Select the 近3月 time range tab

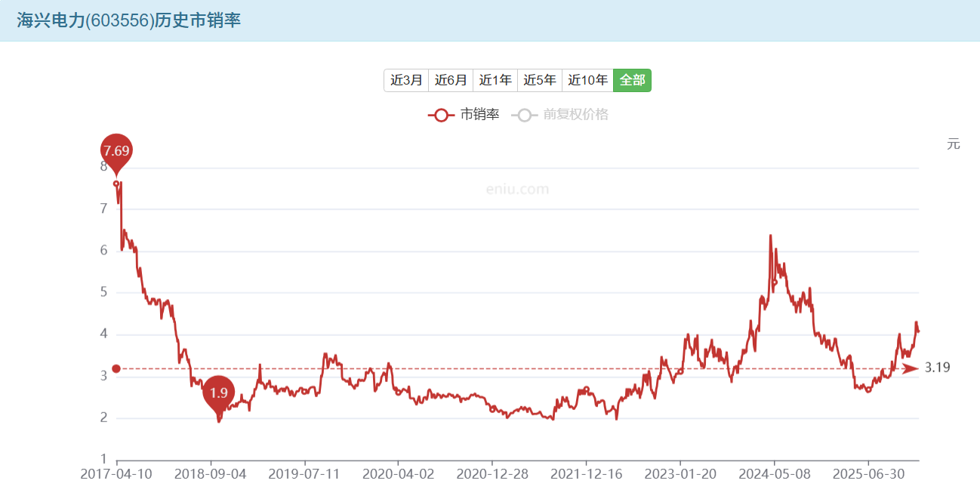click(x=406, y=80)
